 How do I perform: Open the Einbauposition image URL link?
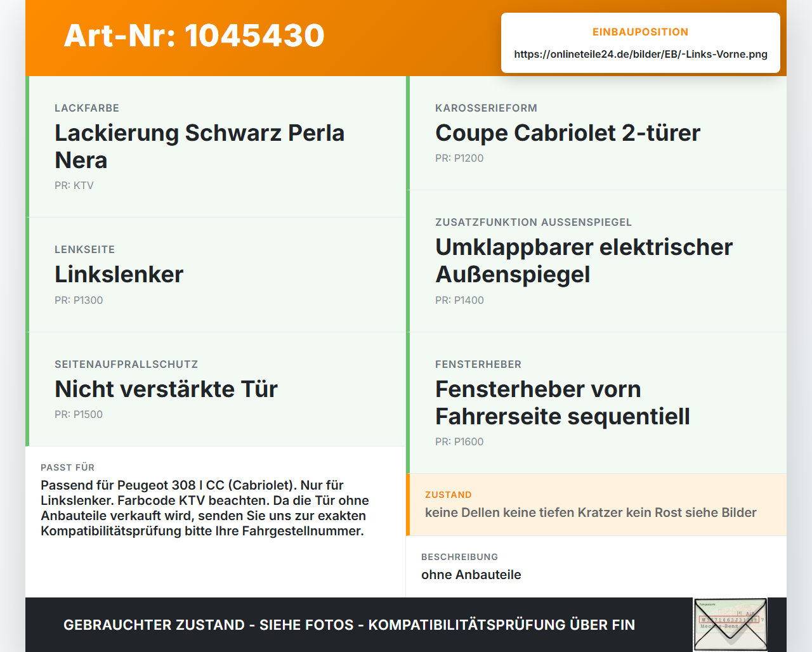click(x=641, y=54)
